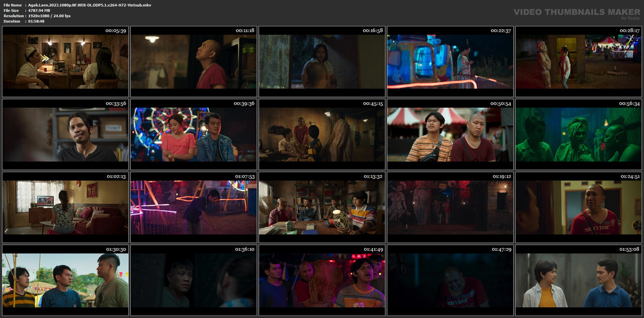This screenshot has height=318, width=644.
Task: Select the thumbnail stamped 00:28:17
Action: pyautogui.click(x=579, y=61)
